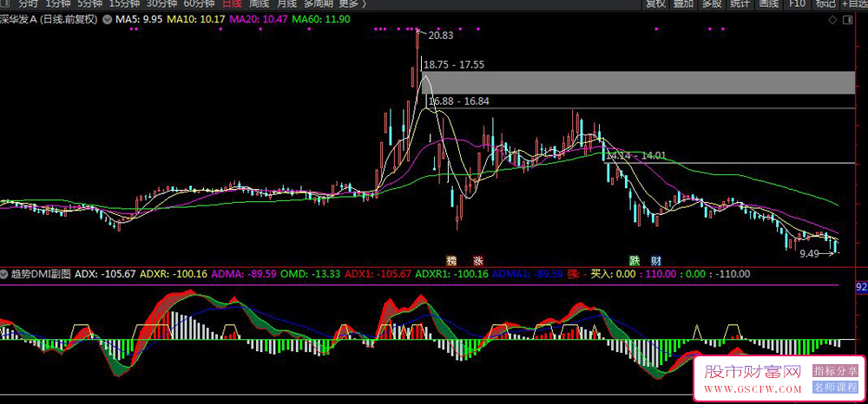Click the stock title 深华发A (日线.前复权)
Screen dimensions: 868x404
pyautogui.click(x=49, y=19)
